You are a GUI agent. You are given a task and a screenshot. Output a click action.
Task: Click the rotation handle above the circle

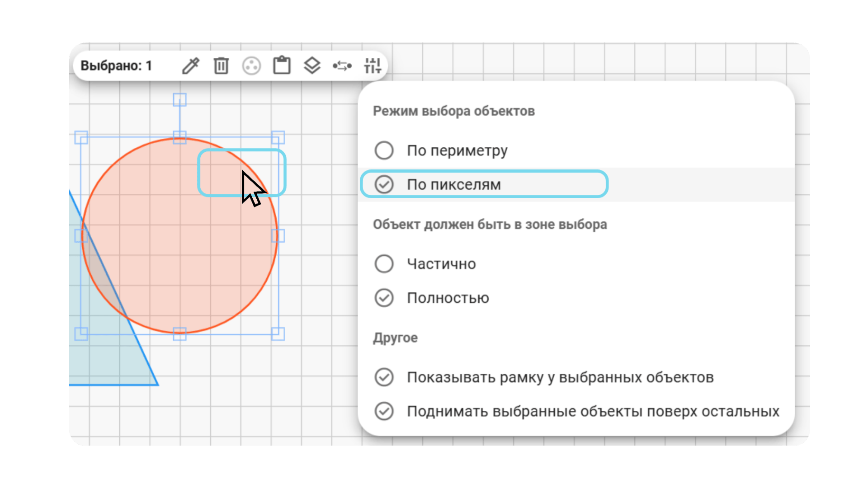pyautogui.click(x=180, y=99)
